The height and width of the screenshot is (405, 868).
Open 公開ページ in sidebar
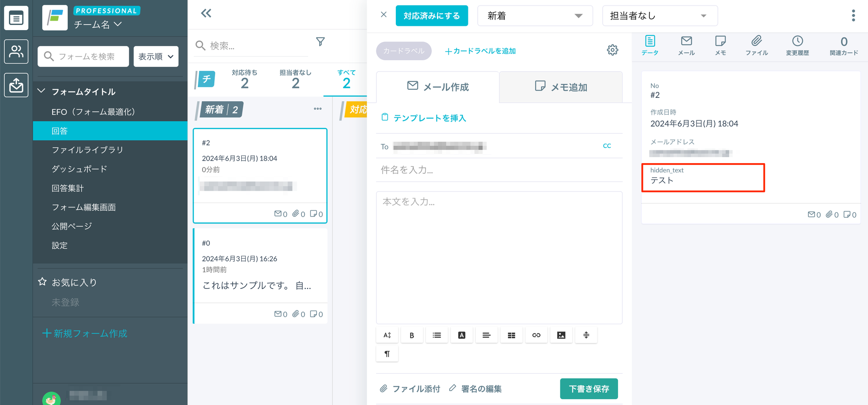(110, 226)
